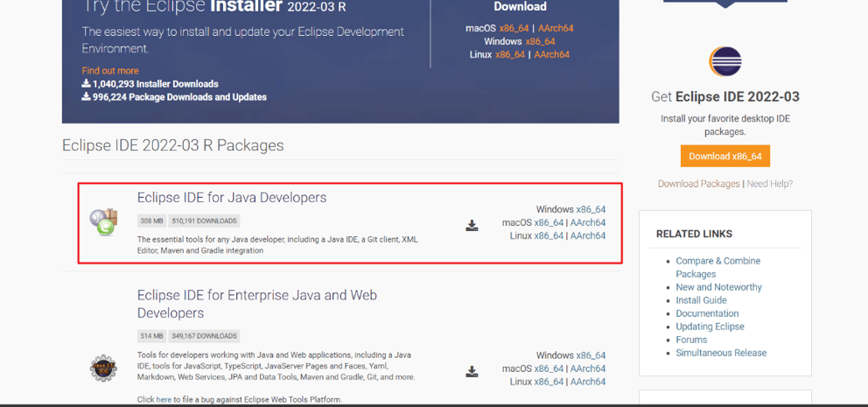Open Eclipse IDE for Enterprise Java title

257,304
